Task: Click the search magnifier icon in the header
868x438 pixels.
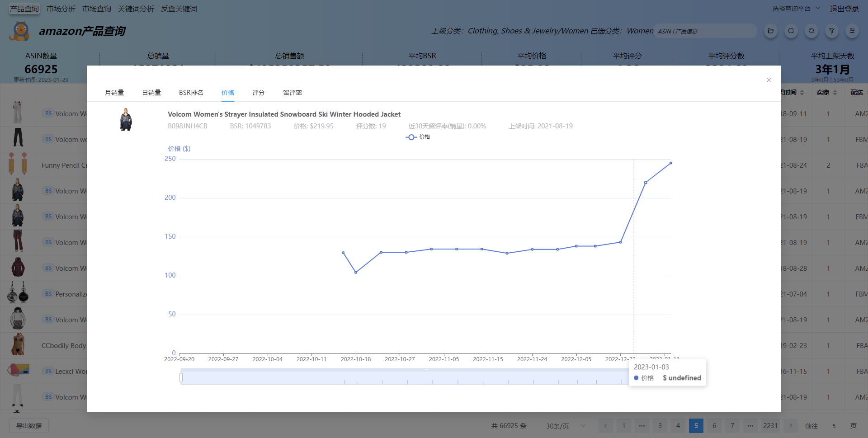Action: click(x=791, y=31)
